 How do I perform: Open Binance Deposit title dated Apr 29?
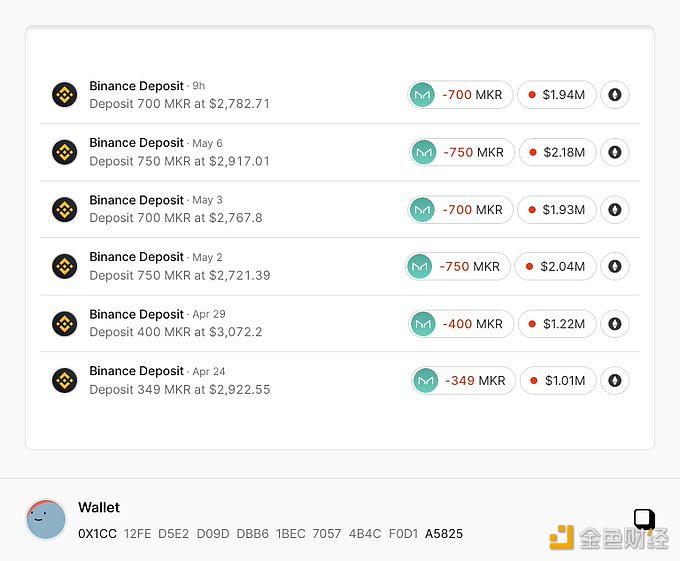click(137, 314)
